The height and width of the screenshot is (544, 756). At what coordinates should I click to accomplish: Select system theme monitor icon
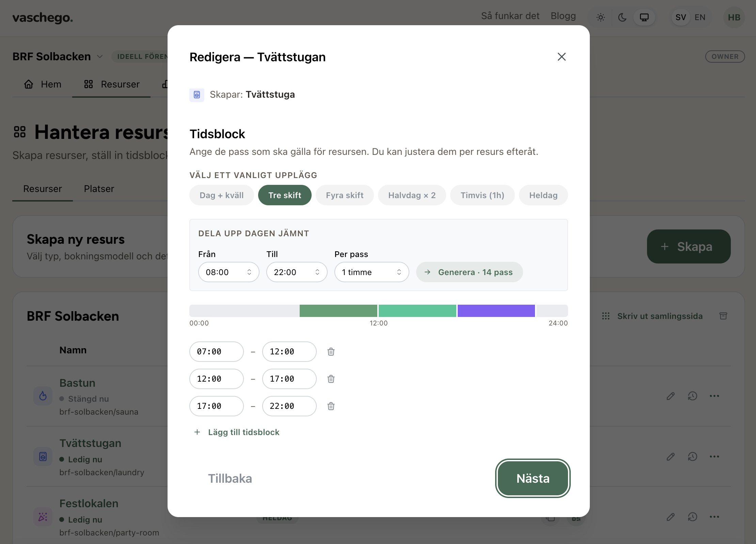(x=644, y=17)
